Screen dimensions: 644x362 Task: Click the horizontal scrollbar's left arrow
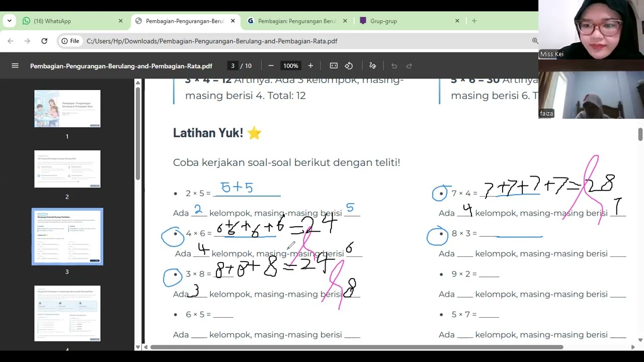pos(146,347)
